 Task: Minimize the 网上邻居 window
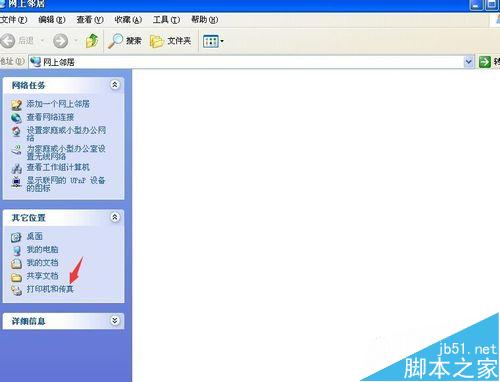pyautogui.click(x=477, y=5)
